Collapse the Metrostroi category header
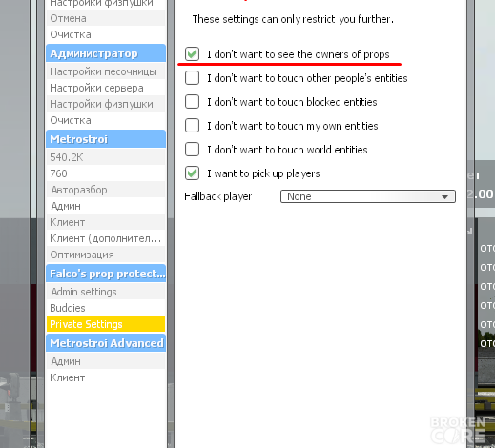The image size is (495, 448). [x=106, y=139]
